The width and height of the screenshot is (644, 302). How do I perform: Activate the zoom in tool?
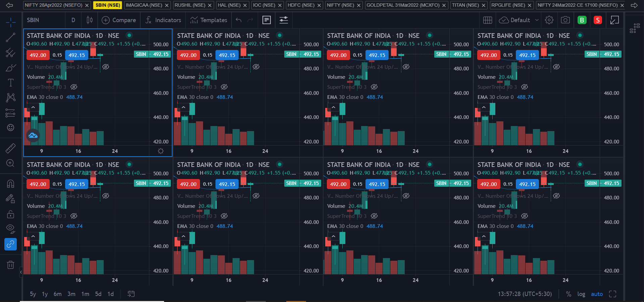coord(10,163)
